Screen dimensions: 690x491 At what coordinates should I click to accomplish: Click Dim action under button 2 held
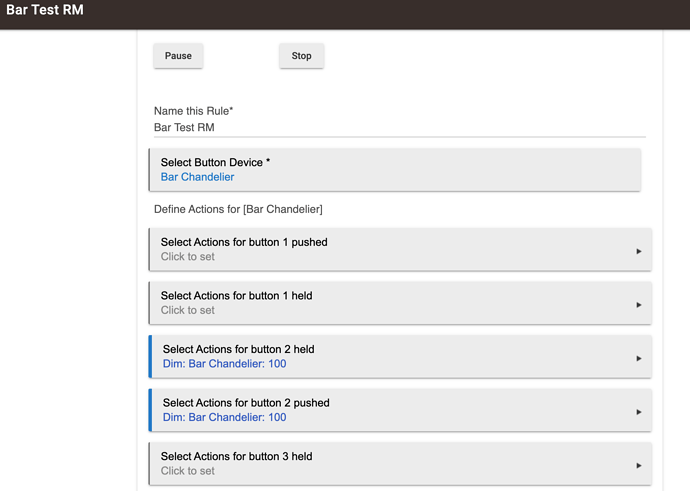(x=224, y=364)
